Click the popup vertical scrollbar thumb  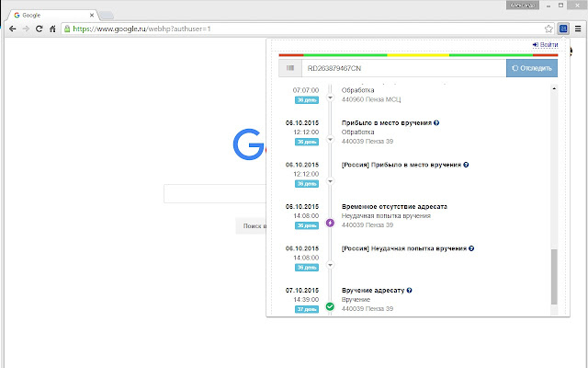[554, 277]
